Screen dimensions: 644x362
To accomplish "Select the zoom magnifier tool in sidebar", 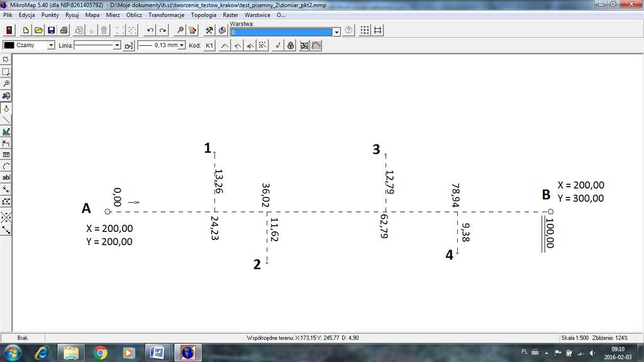I will click(6, 84).
